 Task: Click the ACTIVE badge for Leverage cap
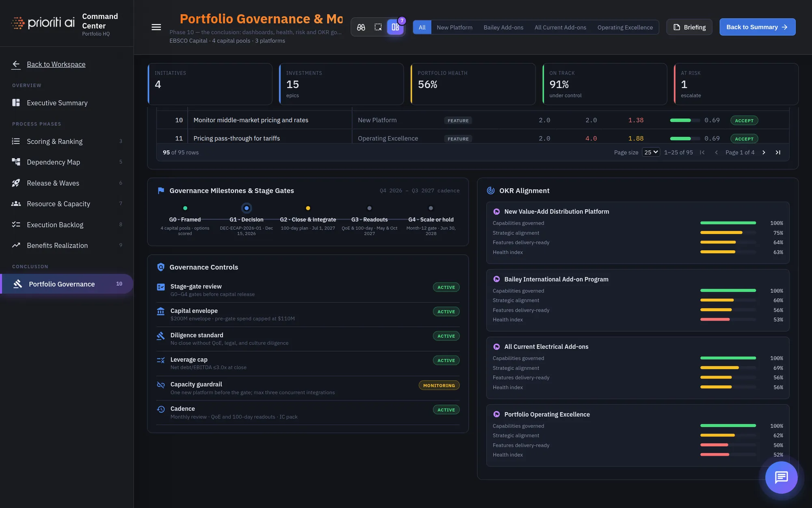pyautogui.click(x=446, y=360)
